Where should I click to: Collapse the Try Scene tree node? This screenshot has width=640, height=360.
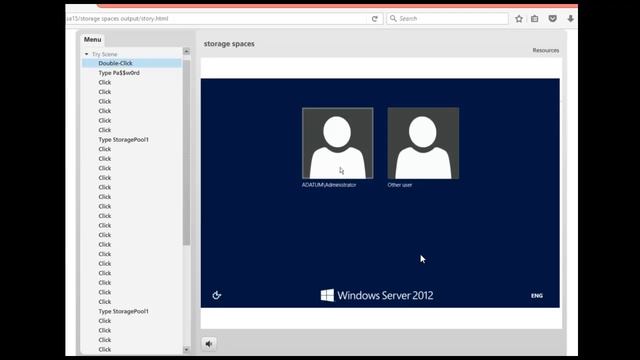(x=87, y=54)
